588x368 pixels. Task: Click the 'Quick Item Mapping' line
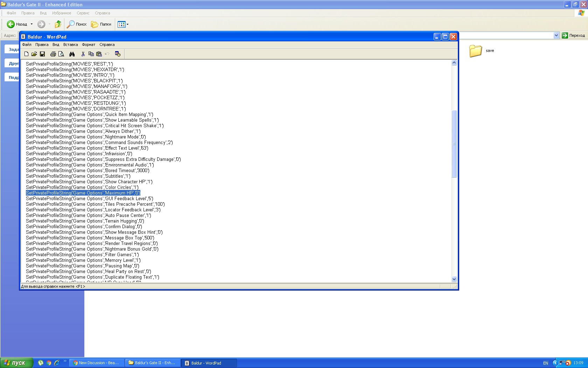click(90, 115)
